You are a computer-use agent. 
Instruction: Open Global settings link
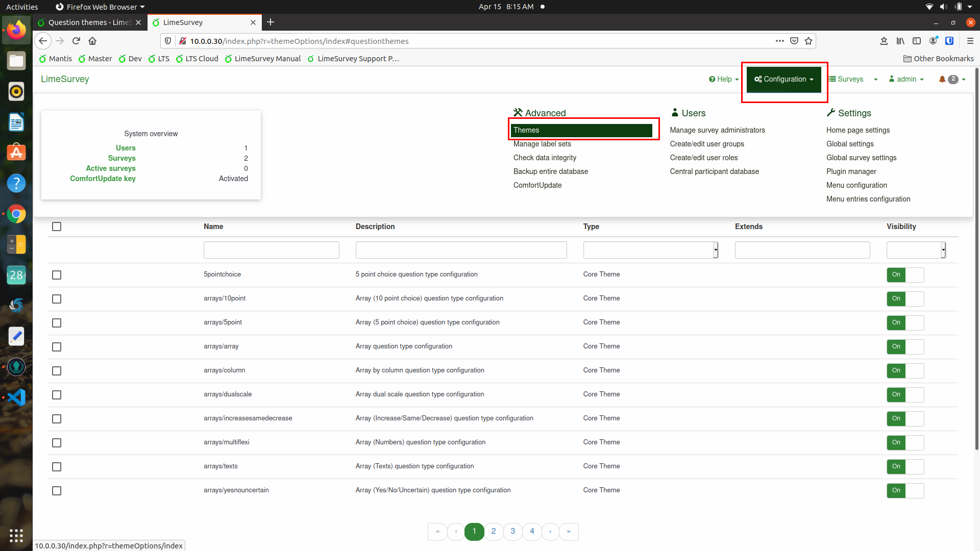(x=850, y=144)
